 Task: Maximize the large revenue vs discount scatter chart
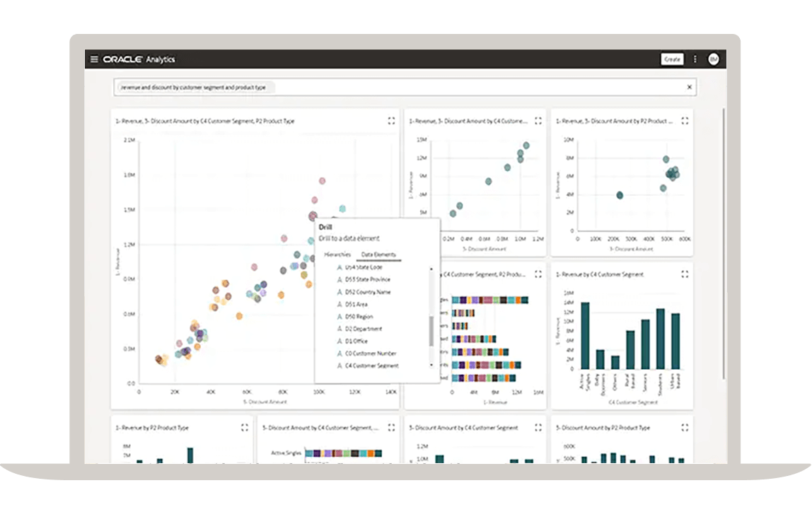[x=391, y=120]
